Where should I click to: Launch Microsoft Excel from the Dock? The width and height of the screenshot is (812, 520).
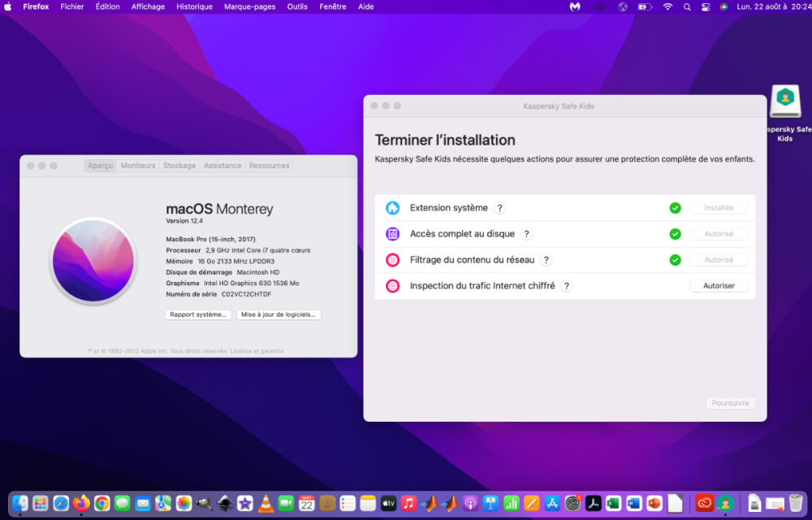coord(613,503)
